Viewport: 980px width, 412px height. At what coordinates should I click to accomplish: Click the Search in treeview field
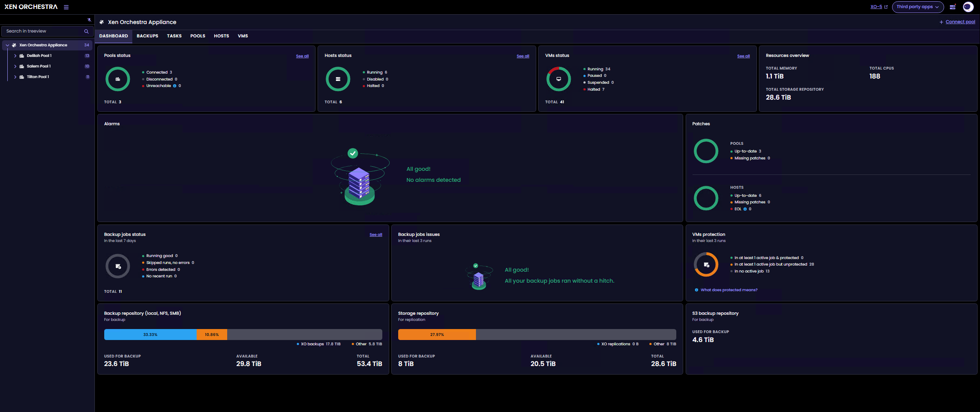43,31
